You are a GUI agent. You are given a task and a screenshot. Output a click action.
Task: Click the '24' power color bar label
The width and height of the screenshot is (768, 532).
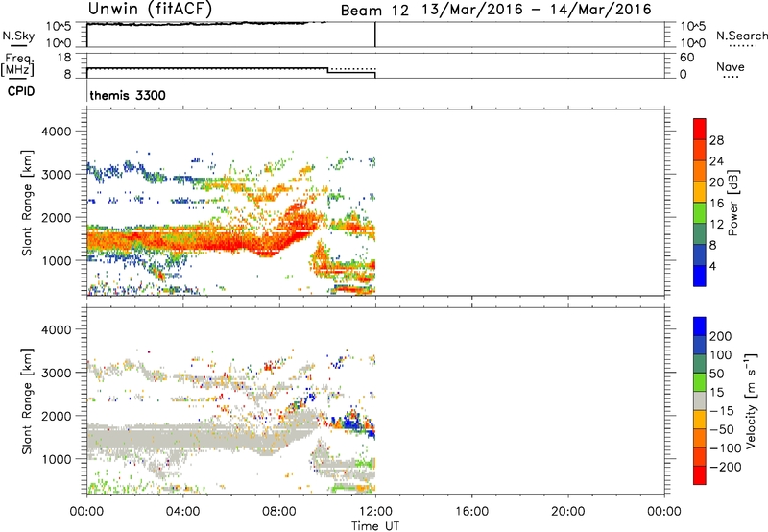pyautogui.click(x=716, y=161)
